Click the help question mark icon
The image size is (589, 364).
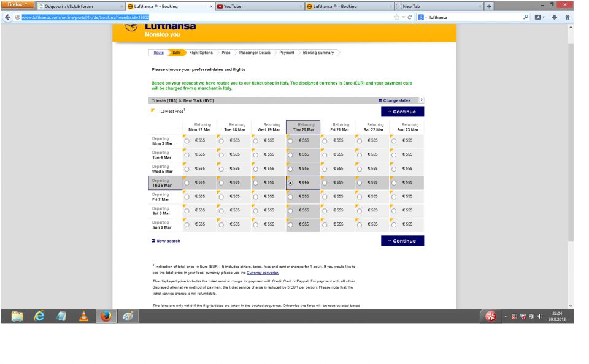421,100
